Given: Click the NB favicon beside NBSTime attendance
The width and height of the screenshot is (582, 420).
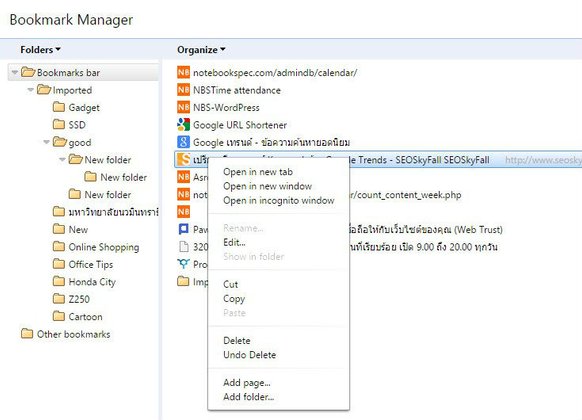Looking at the screenshot, I should 183,90.
